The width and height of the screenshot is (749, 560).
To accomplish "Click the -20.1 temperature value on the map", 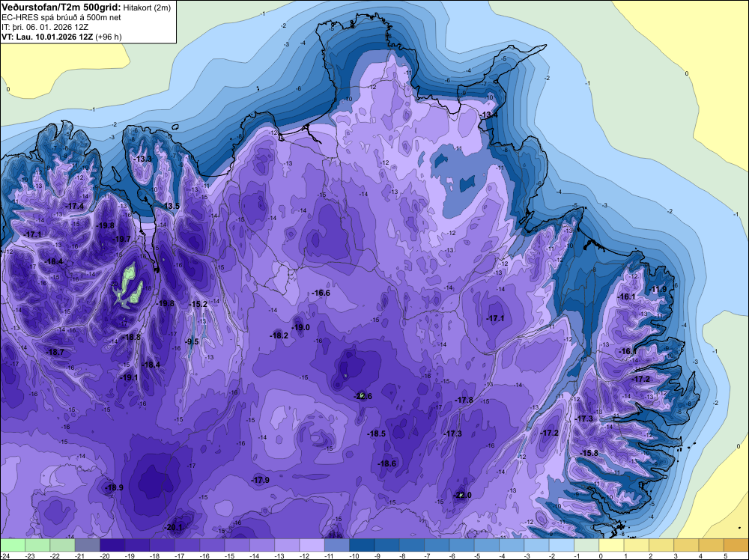I will pyautogui.click(x=173, y=528).
